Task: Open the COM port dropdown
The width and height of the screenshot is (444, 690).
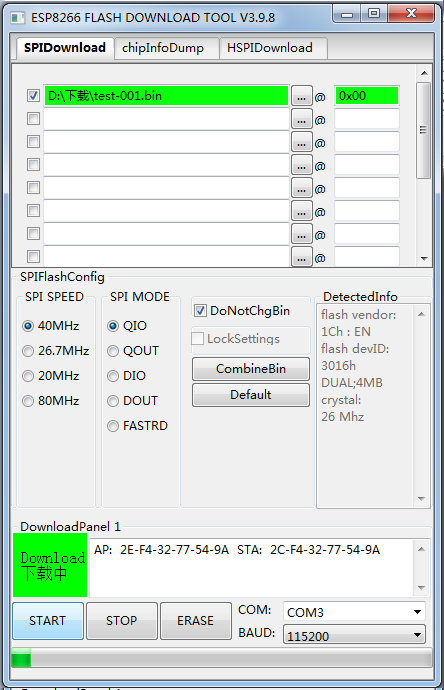Action: pos(354,612)
